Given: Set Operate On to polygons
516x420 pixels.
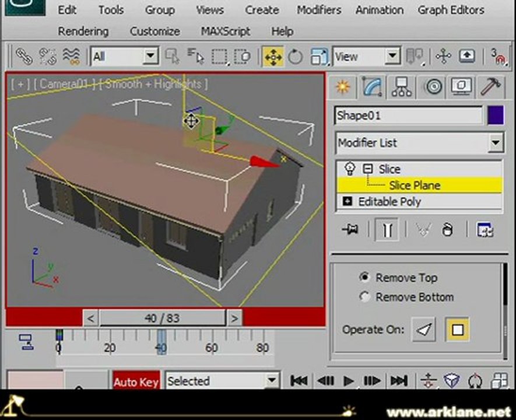Looking at the screenshot, I should 458,330.
